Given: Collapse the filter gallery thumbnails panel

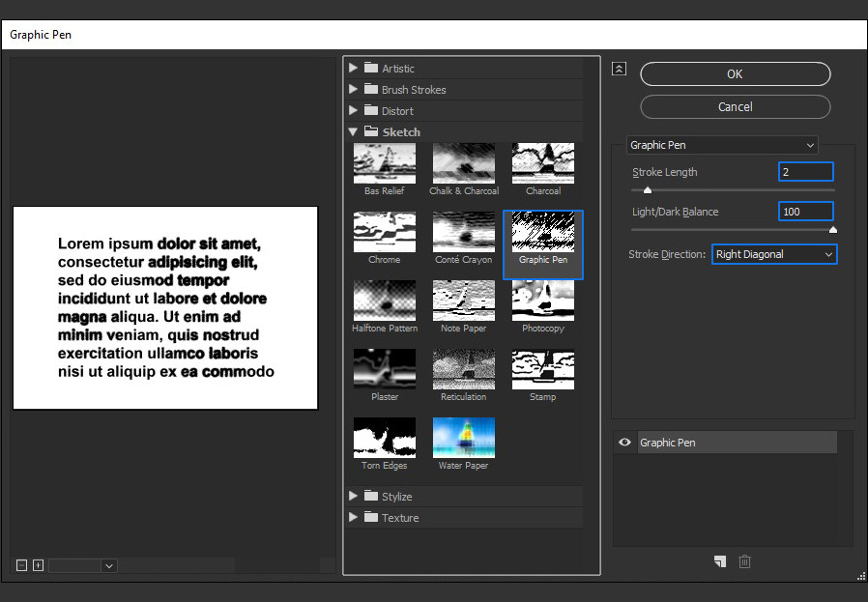Looking at the screenshot, I should (619, 69).
